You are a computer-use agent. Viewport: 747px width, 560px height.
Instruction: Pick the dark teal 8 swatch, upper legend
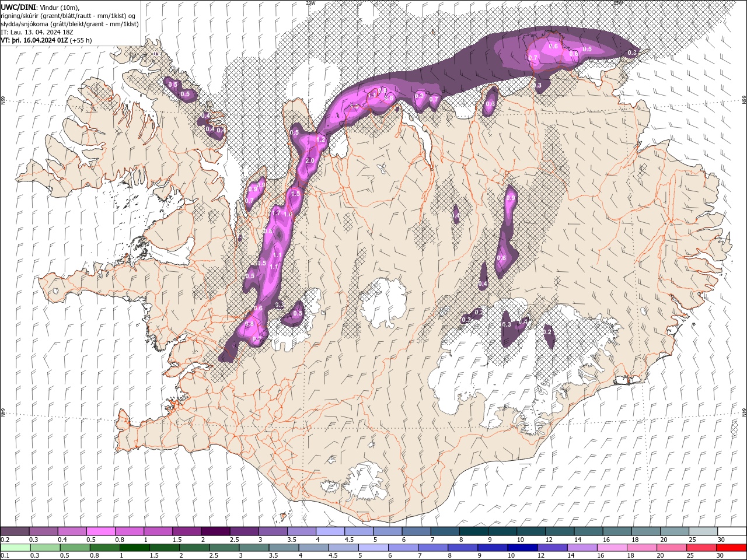click(474, 531)
